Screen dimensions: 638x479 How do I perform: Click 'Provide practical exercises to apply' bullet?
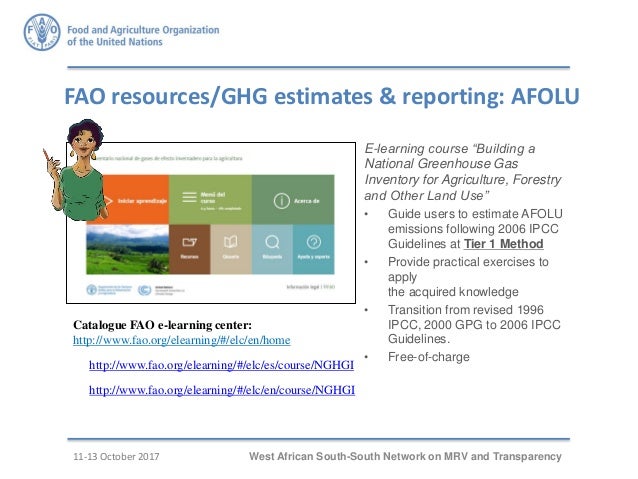coord(468,277)
